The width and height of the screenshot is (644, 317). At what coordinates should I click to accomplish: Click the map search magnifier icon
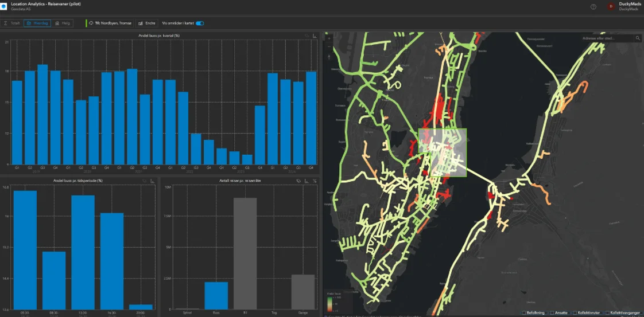(638, 38)
